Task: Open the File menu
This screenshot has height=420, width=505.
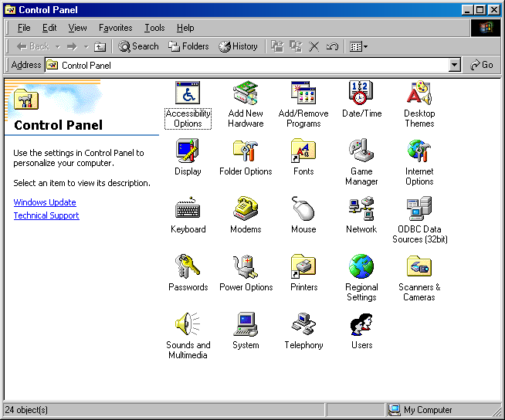Action: click(x=24, y=28)
